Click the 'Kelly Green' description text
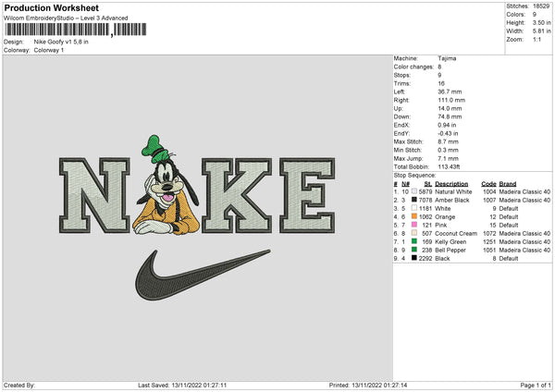Viewport: 555px width, 392px height. pyautogui.click(x=450, y=242)
